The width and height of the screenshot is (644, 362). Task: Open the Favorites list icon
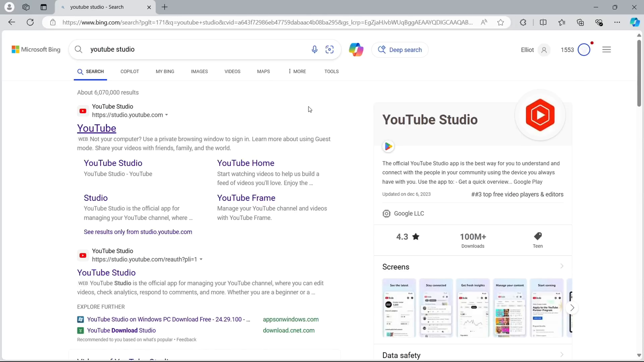click(562, 22)
